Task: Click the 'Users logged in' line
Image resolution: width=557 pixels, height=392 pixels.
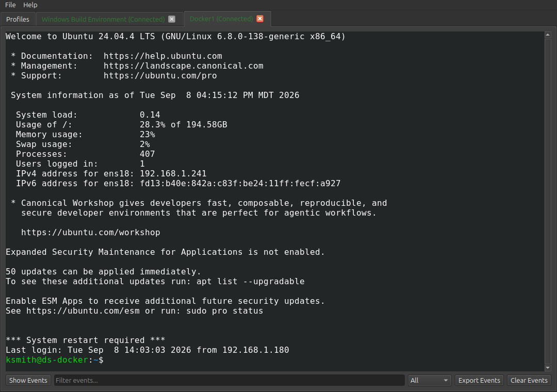Action: click(80, 164)
